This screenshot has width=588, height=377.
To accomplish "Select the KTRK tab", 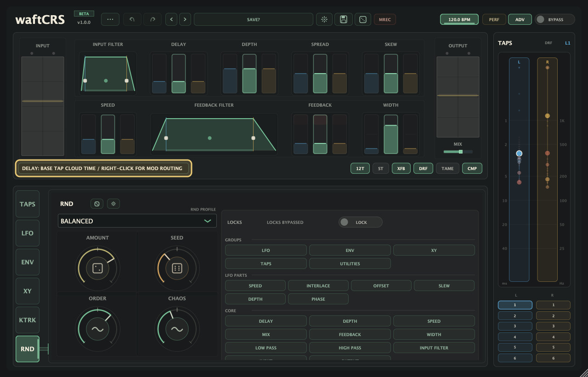I will 28,320.
